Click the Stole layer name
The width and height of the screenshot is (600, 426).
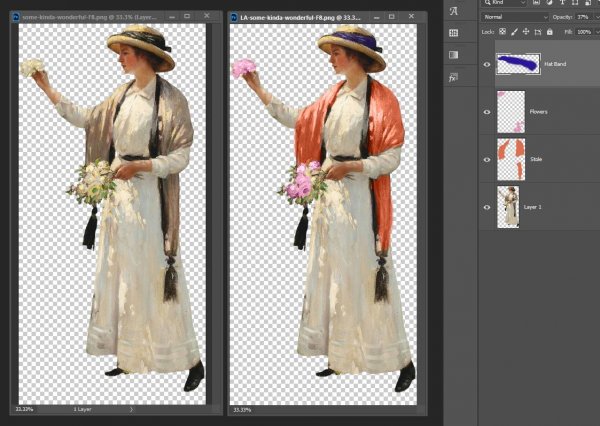536,159
